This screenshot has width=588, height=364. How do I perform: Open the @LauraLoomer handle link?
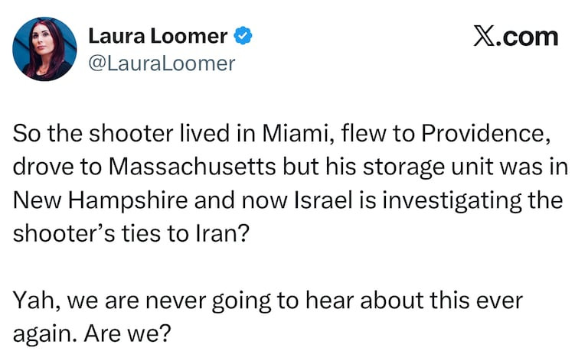(162, 63)
